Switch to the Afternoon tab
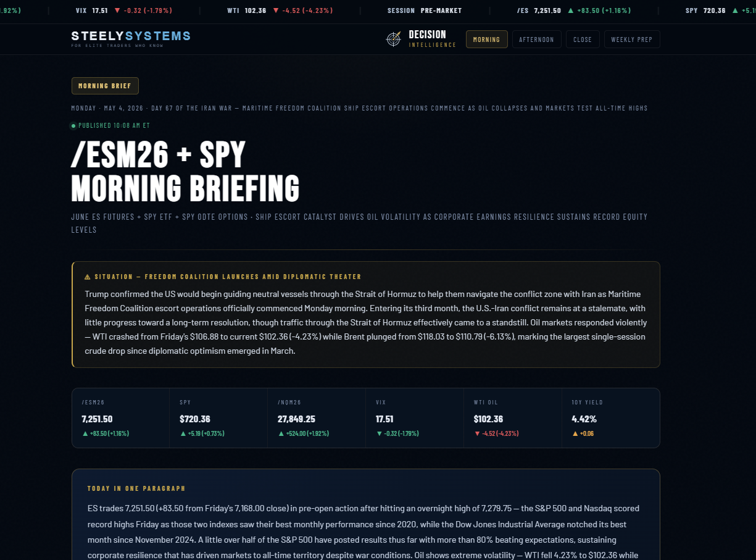Viewport: 756px width, 560px height. (537, 40)
